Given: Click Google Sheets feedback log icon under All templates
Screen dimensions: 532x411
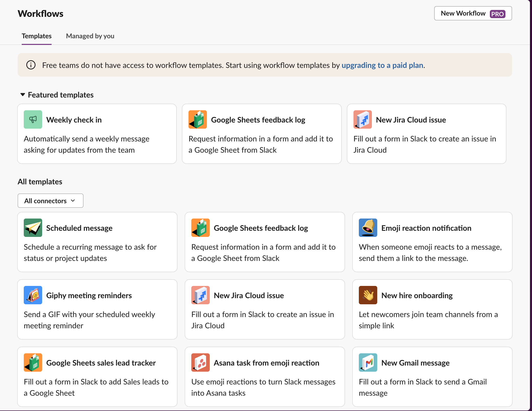Looking at the screenshot, I should click(200, 228).
